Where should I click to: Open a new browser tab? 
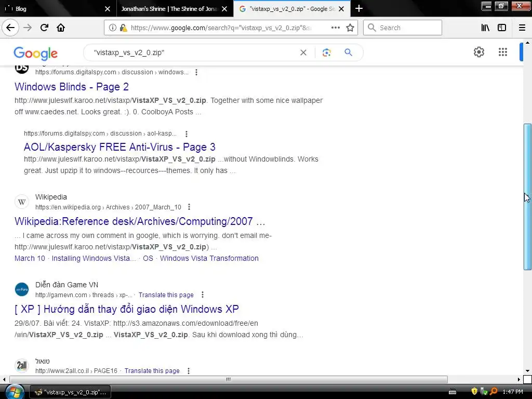click(x=358, y=8)
